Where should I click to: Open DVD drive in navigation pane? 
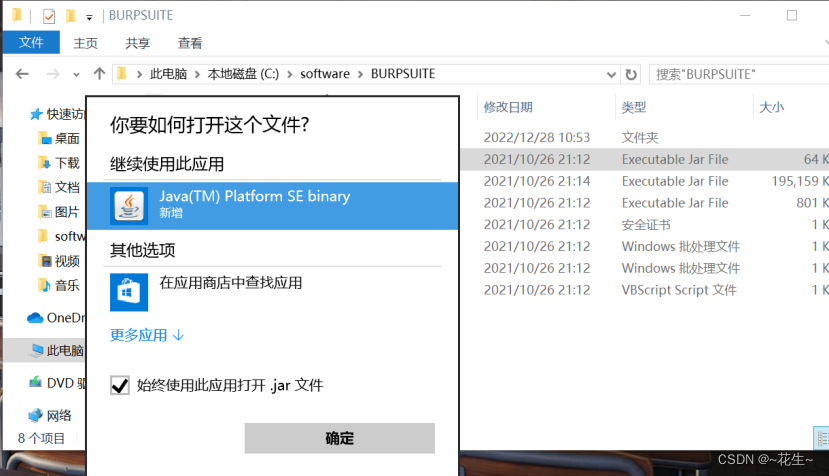click(x=57, y=383)
